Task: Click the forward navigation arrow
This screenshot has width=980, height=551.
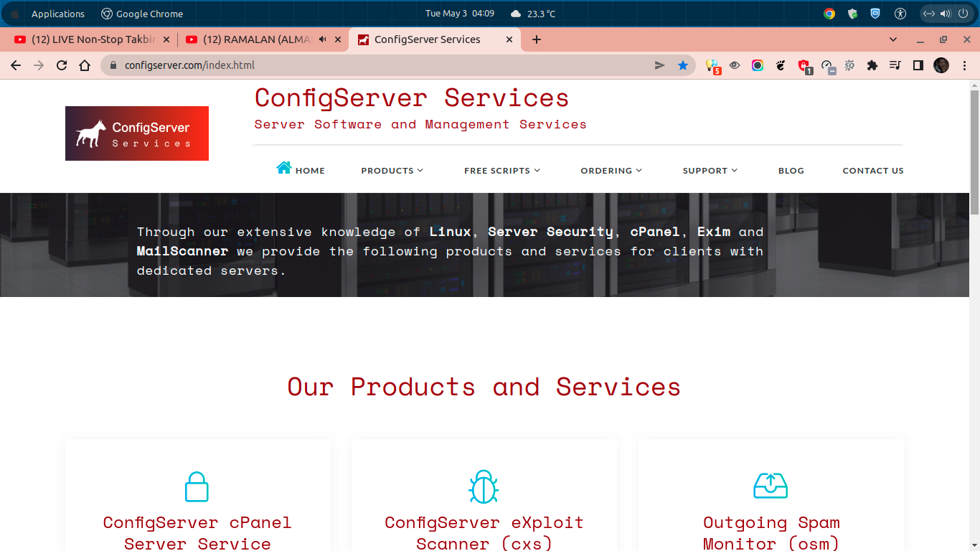Action: click(39, 65)
